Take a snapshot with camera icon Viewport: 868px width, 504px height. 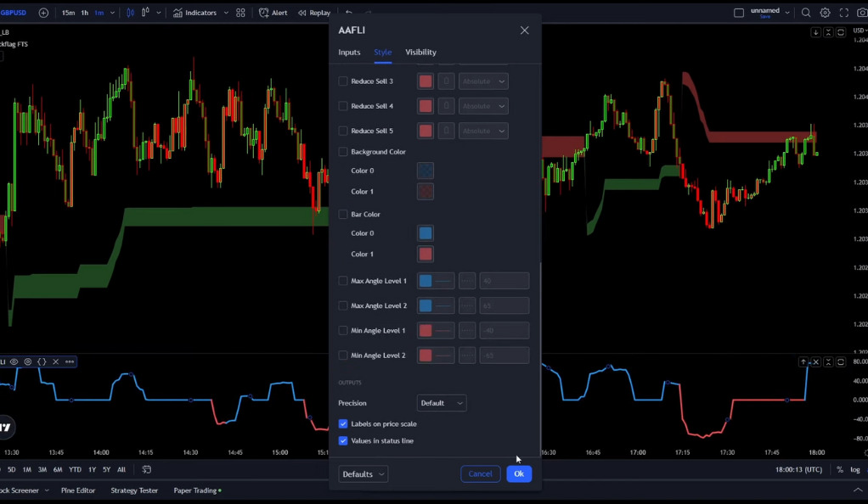tap(862, 13)
